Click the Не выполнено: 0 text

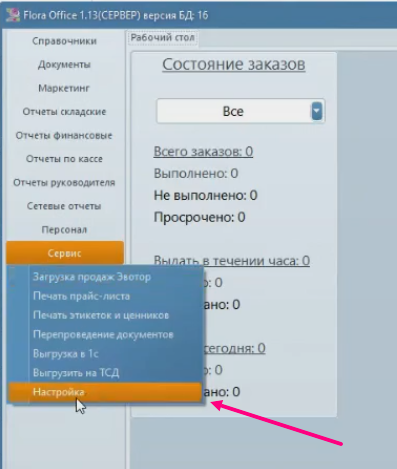point(206,195)
